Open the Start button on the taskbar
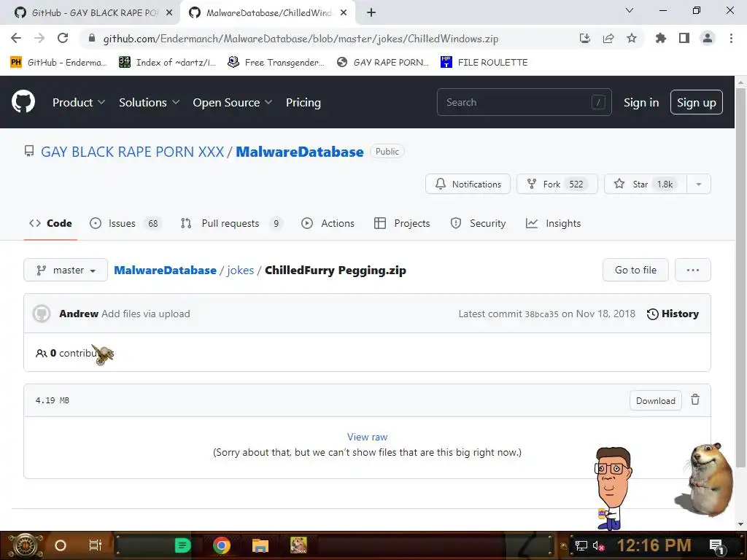The image size is (747, 560). coord(26,545)
